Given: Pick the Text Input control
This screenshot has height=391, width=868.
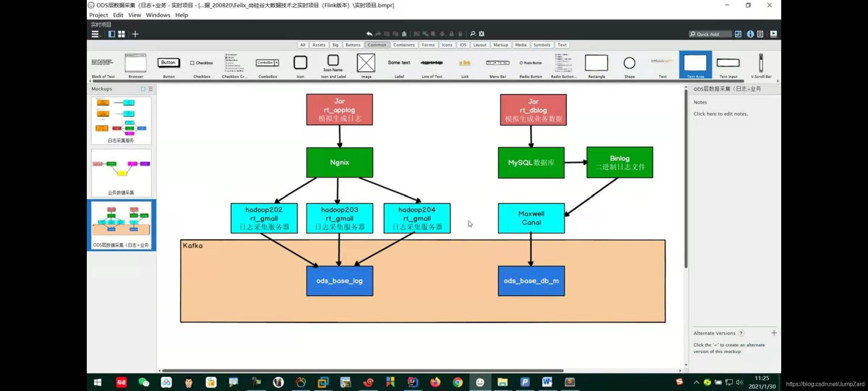Looking at the screenshot, I should point(728,66).
